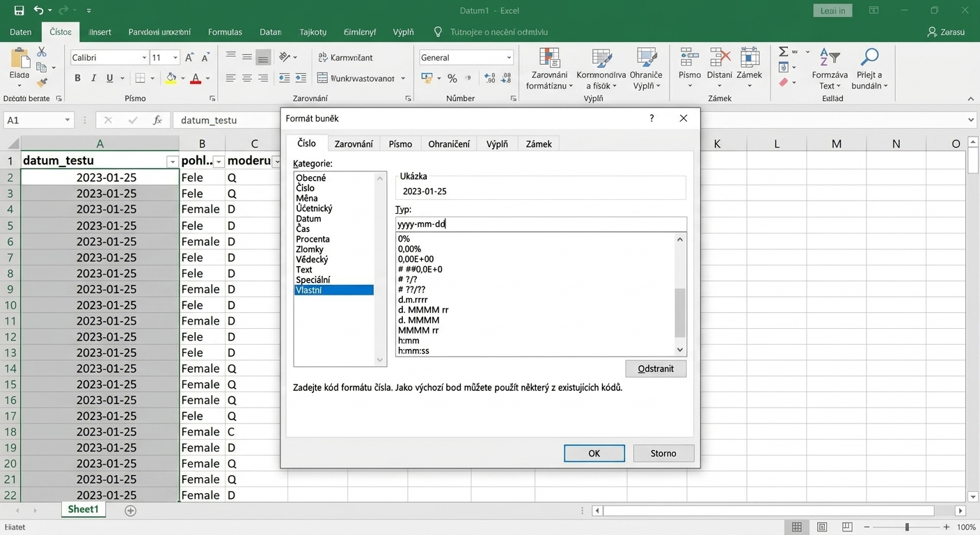Click the align left icon
The width and height of the screenshot is (980, 535).
pos(230,78)
